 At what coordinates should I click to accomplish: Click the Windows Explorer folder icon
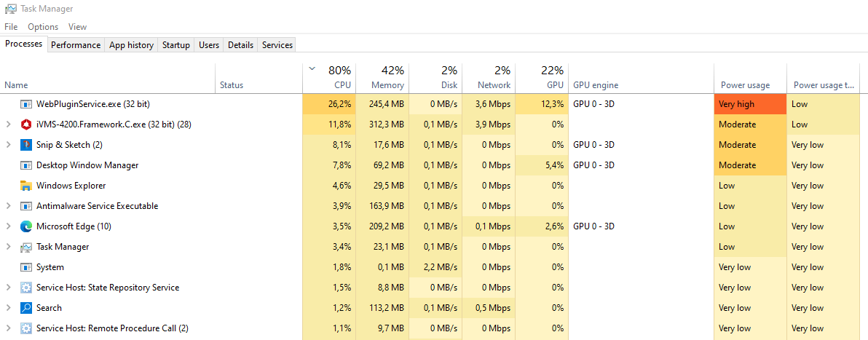[26, 186]
